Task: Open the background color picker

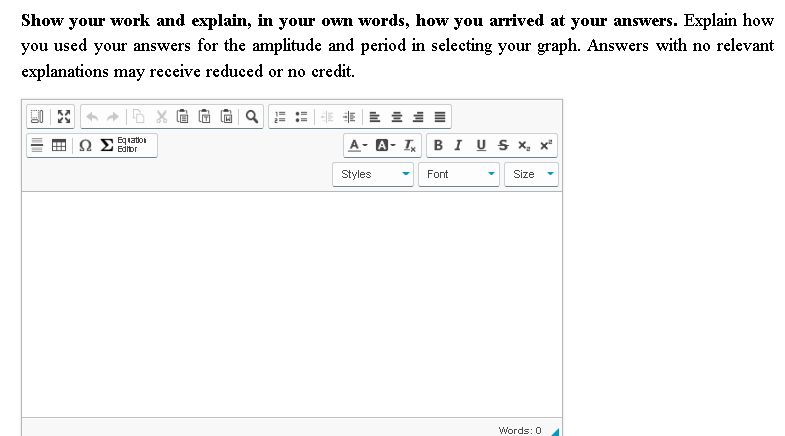Action: point(385,145)
